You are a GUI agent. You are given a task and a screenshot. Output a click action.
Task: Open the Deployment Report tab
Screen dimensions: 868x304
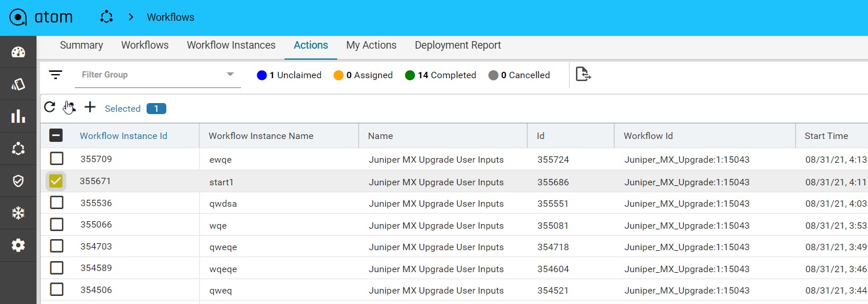pyautogui.click(x=458, y=45)
